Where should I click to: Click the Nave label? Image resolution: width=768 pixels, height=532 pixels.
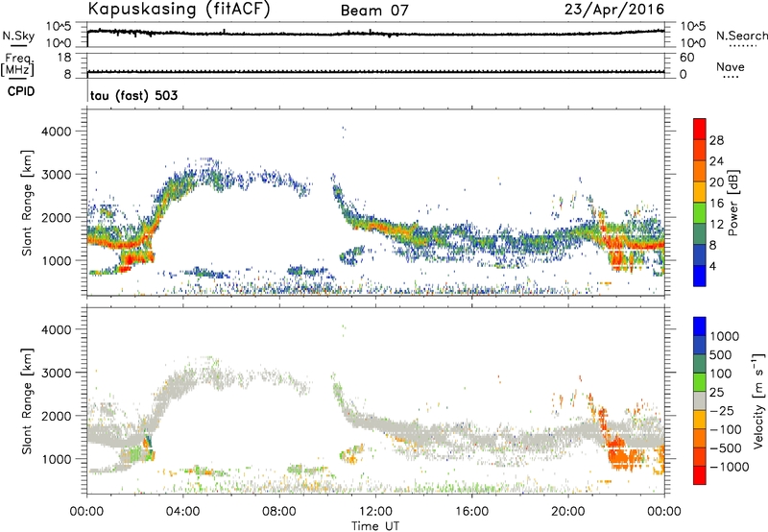click(x=731, y=67)
